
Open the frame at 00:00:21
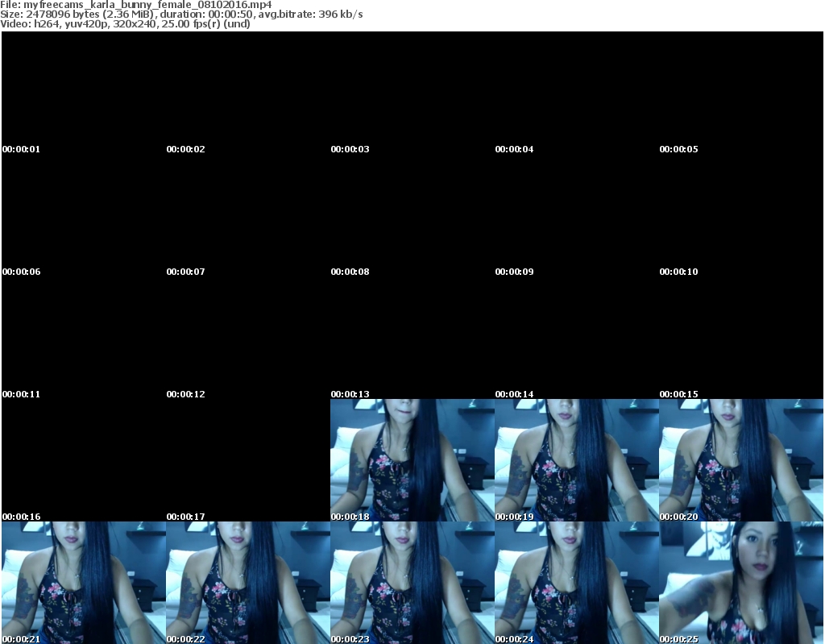pos(84,583)
